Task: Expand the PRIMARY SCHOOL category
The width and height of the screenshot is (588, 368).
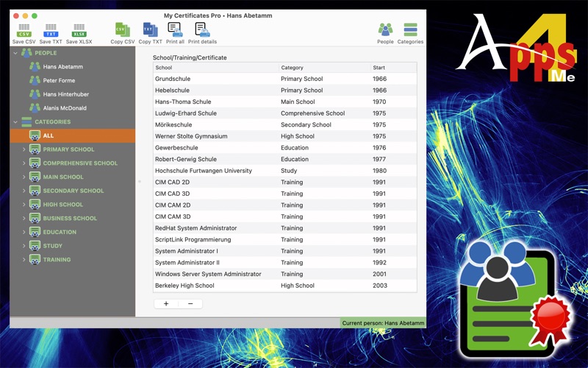Action: coord(24,149)
